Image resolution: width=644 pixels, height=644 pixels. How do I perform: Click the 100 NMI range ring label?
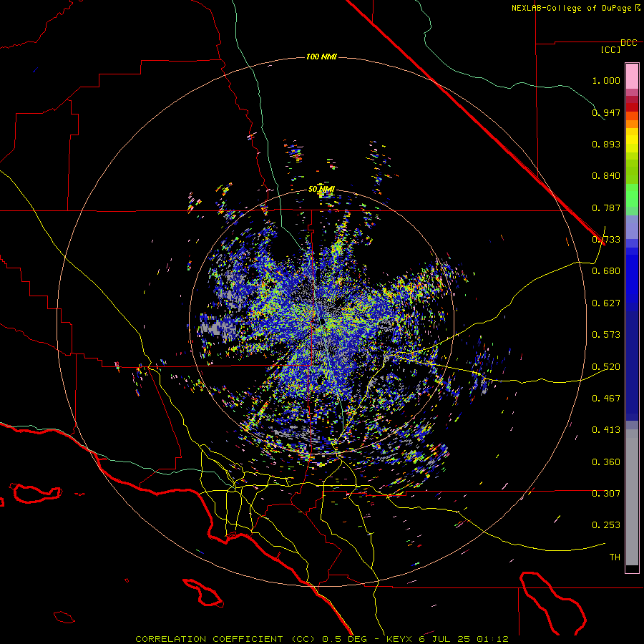tap(321, 57)
